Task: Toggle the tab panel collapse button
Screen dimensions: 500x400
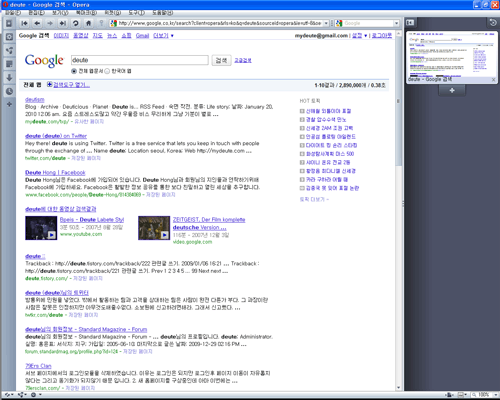Action: [x=410, y=23]
